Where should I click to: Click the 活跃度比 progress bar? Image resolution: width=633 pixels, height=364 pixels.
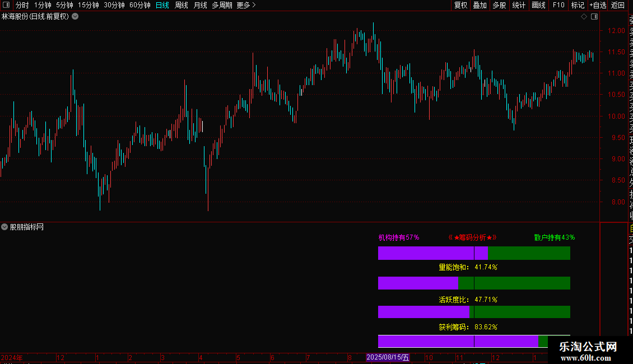tap(474, 311)
